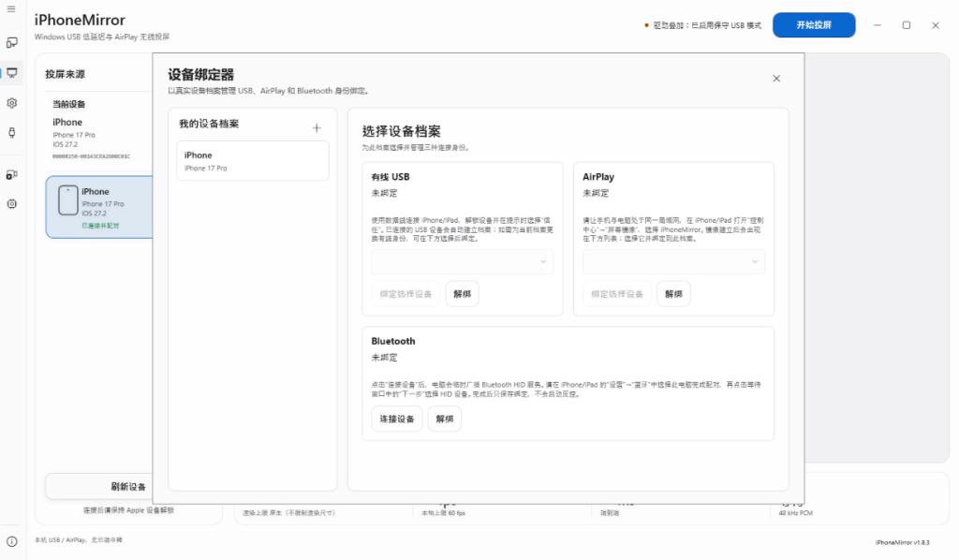Click the 本机 USB / AirPlay status bar text
Viewport: 959px width, 560px height.
click(79, 539)
